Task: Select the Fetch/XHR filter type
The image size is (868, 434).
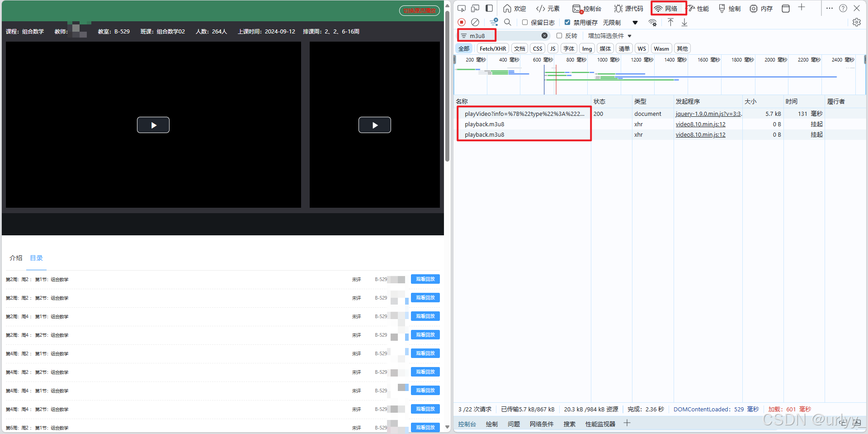Action: 493,49
